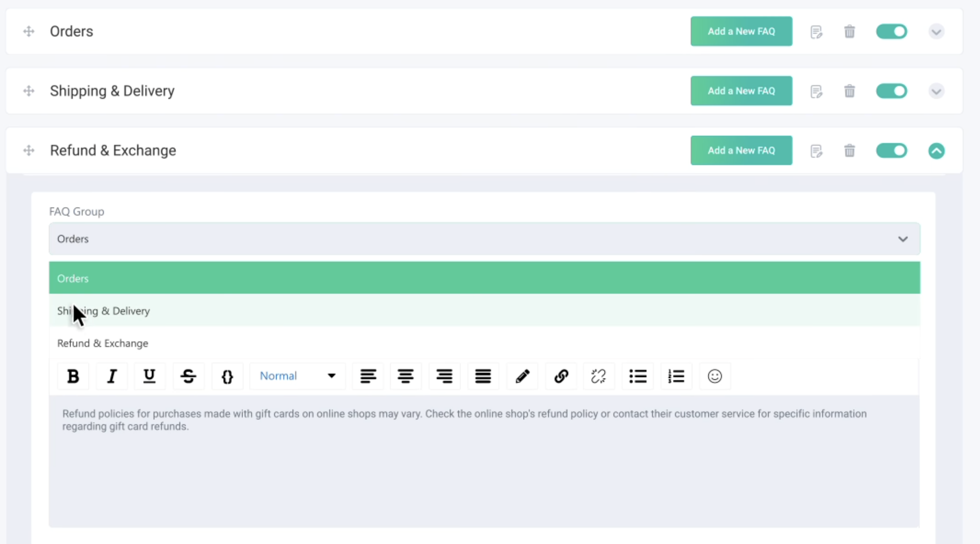Viewport: 980px width, 544px height.
Task: Add a New FAQ to Orders
Action: click(x=741, y=31)
